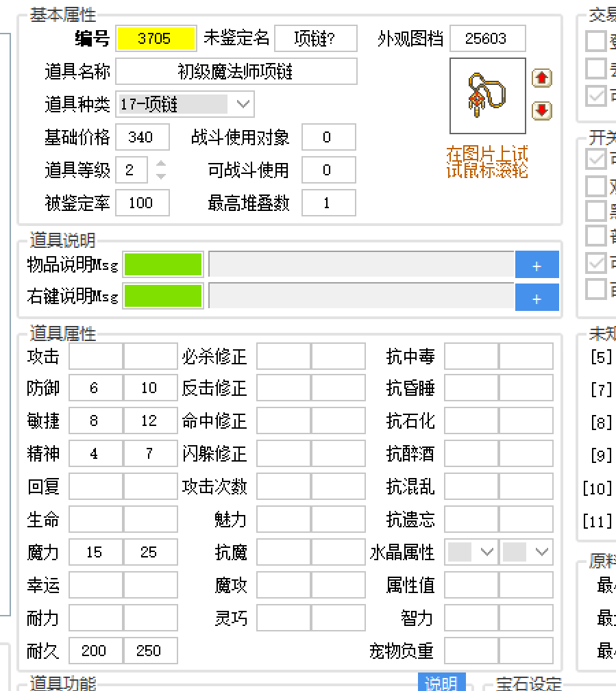616x691 pixels.
Task: Click the first 智力 input field
Action: pos(471,618)
